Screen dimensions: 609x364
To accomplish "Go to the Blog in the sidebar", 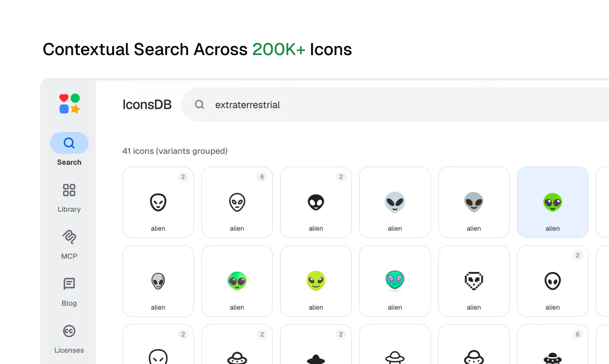I will pos(69,291).
